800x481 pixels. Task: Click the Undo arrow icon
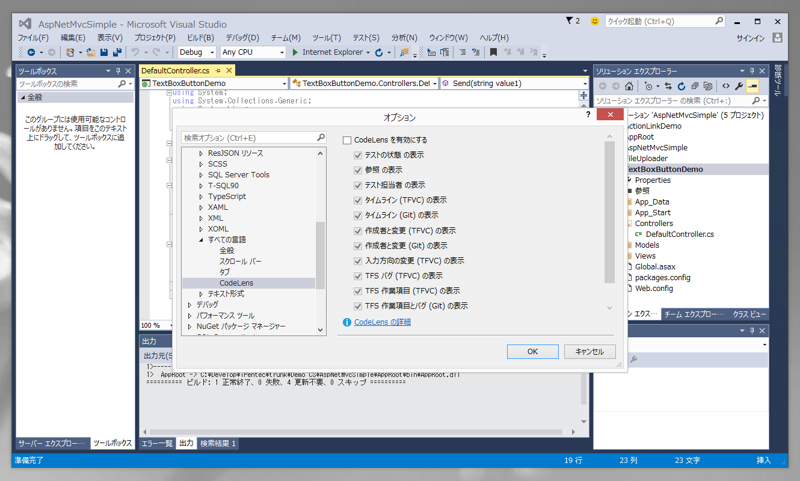(x=135, y=52)
